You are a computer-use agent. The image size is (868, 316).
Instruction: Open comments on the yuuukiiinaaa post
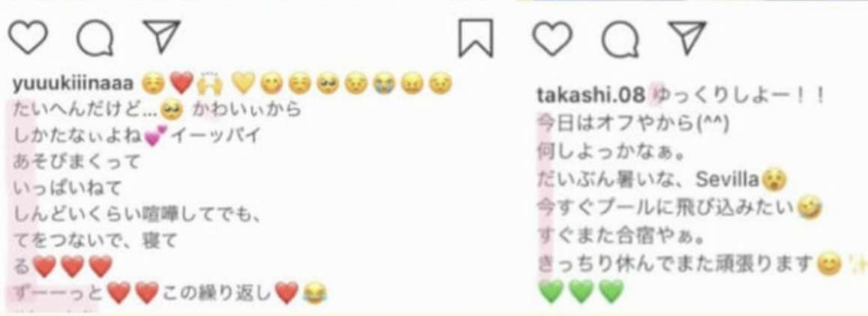click(x=94, y=38)
